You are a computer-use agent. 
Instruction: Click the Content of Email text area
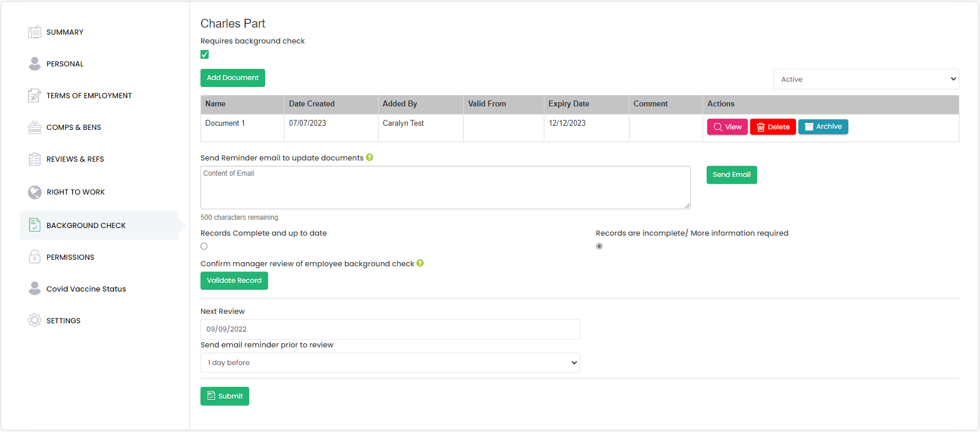click(x=445, y=187)
